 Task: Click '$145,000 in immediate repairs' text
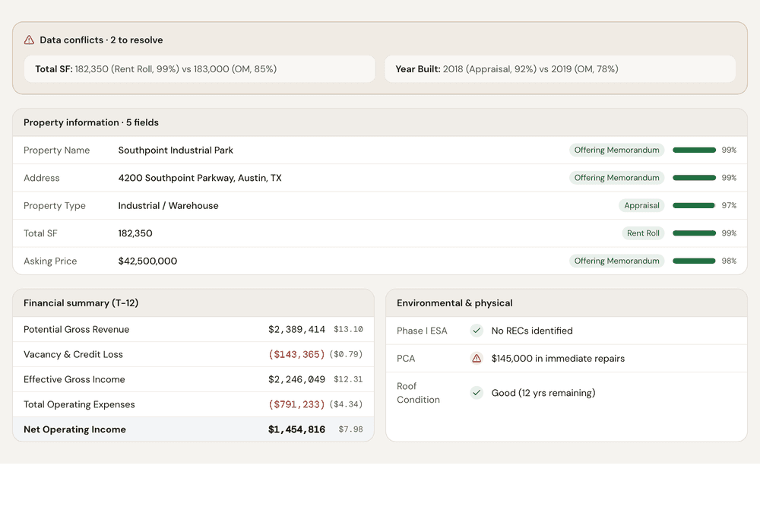point(558,358)
